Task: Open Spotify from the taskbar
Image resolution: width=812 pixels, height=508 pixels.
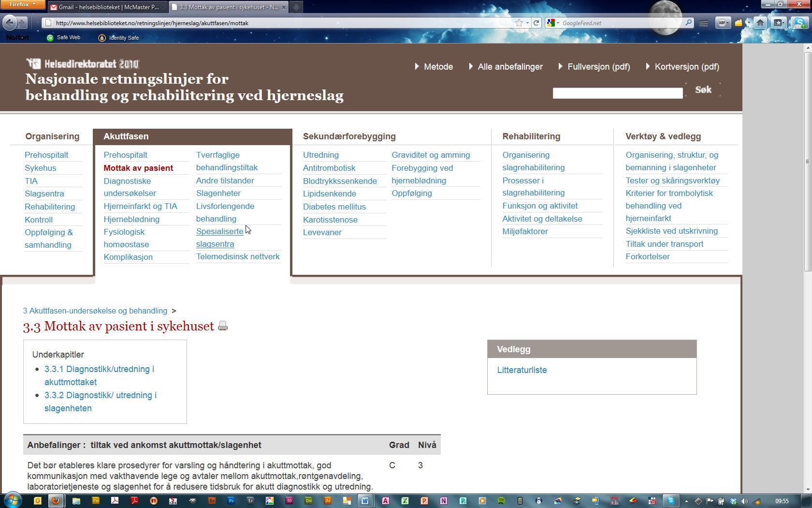Action: click(501, 501)
